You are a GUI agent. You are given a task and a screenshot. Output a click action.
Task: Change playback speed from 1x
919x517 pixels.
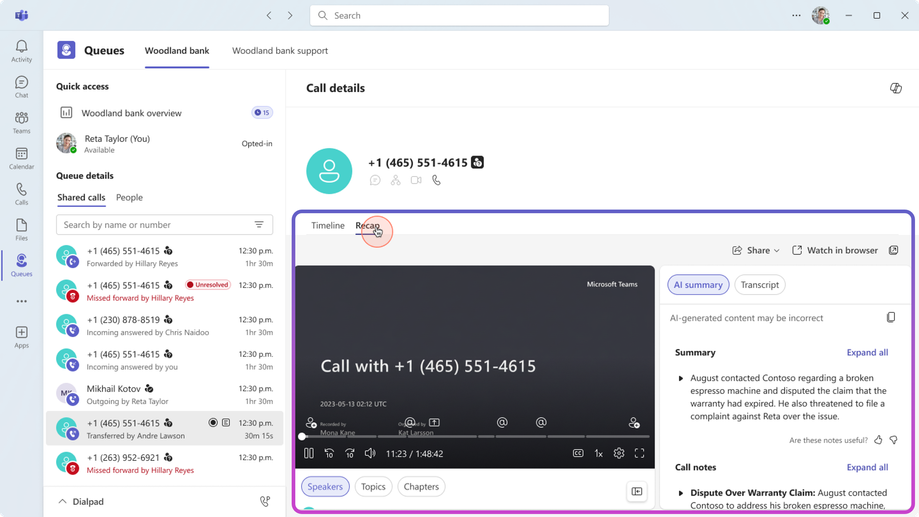pyautogui.click(x=598, y=453)
